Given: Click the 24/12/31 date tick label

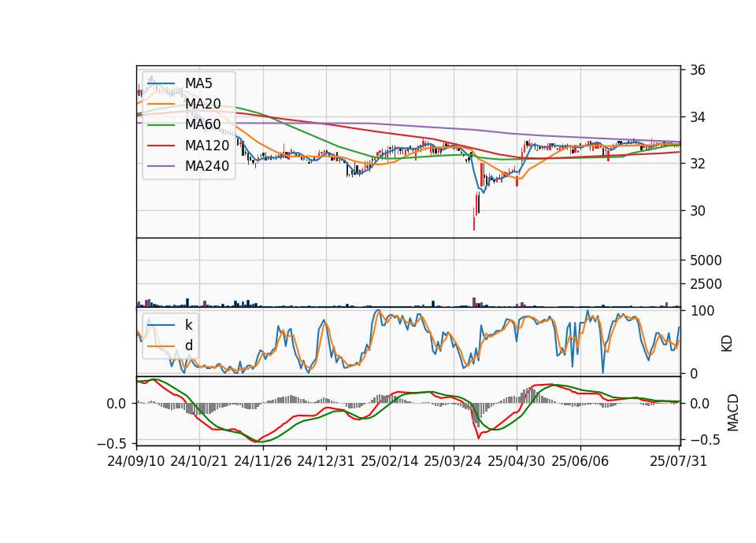Looking at the screenshot, I should (x=325, y=461).
